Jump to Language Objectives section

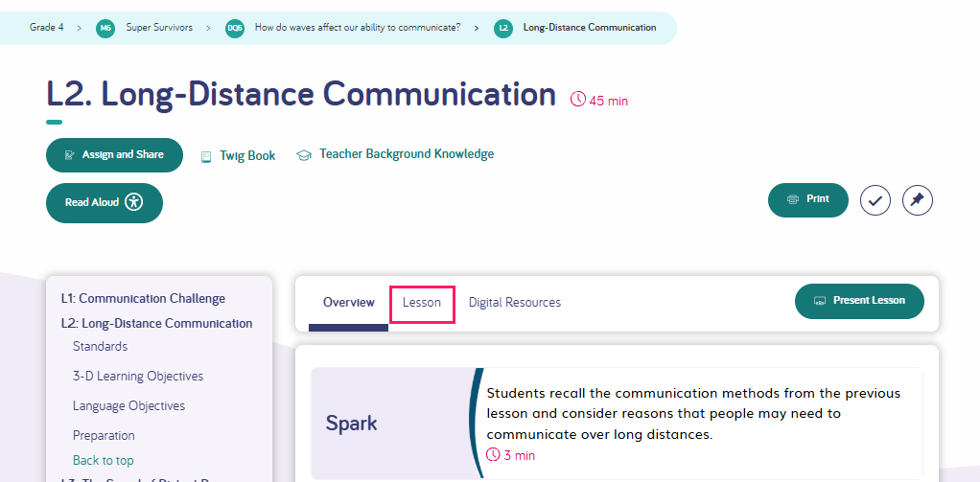(128, 406)
